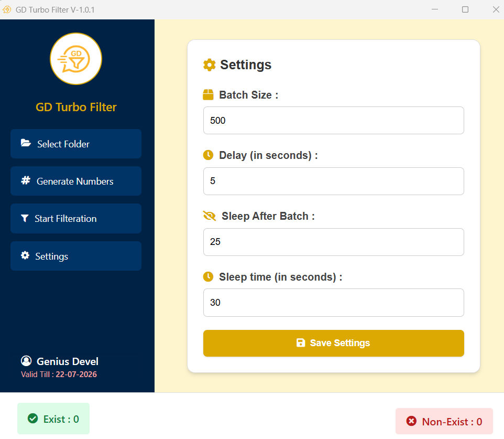The height and width of the screenshot is (439, 504).
Task: Click the gear icon in sidebar Settings
Action: click(25, 255)
